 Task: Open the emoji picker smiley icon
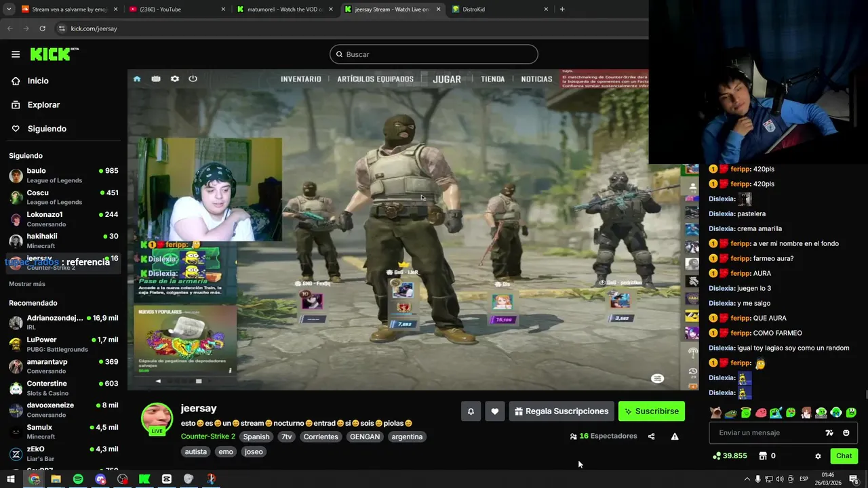(x=846, y=433)
